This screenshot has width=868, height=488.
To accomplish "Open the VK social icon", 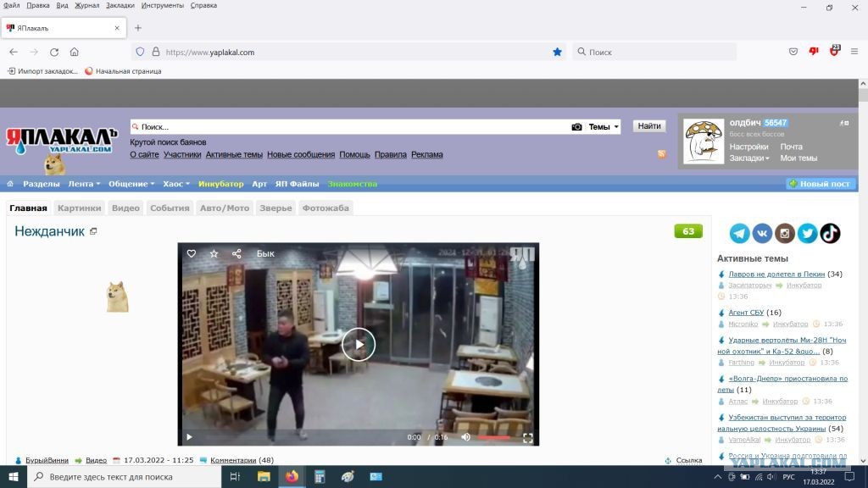I will (762, 234).
